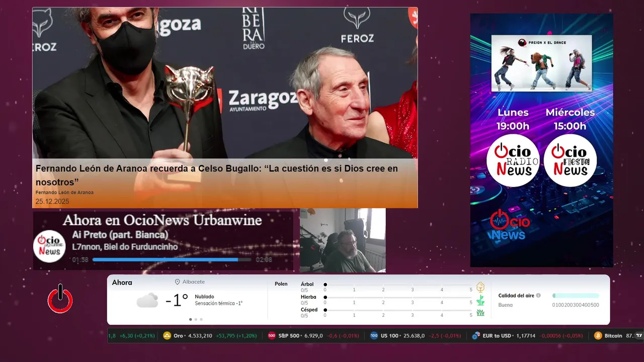Click the dancers image in the banner
Viewport: 644px width, 362px height.
[x=541, y=63]
